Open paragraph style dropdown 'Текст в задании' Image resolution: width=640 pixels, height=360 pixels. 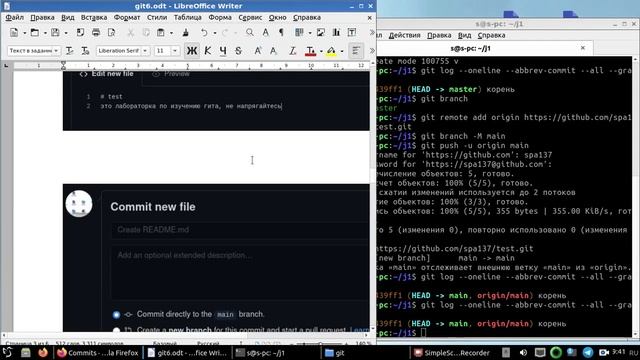tap(56, 51)
